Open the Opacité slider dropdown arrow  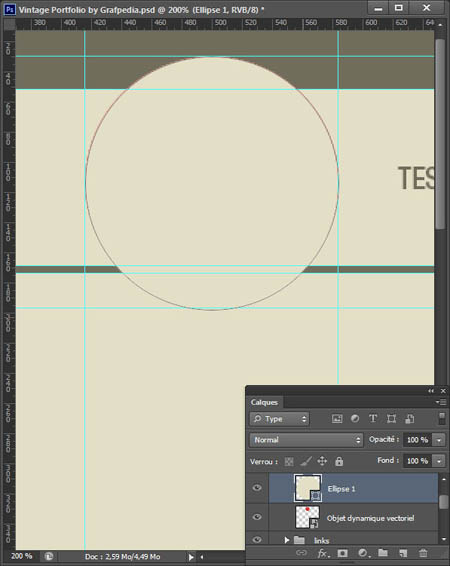[x=439, y=440]
